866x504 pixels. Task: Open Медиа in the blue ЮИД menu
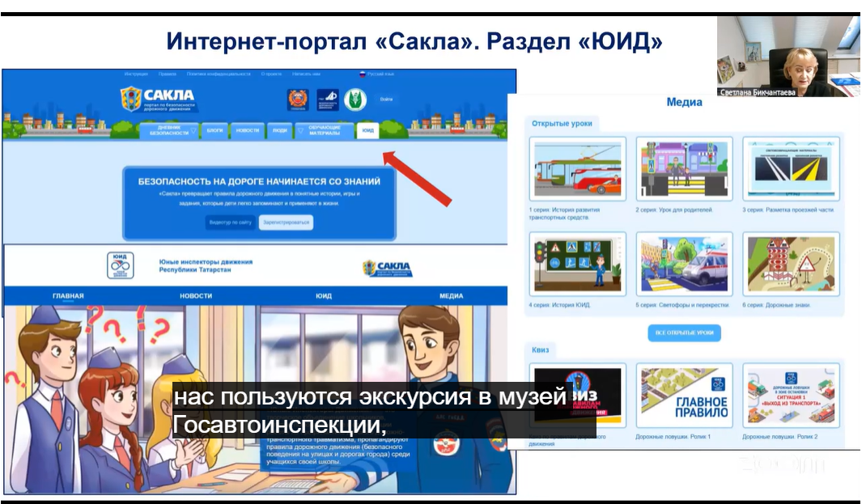[451, 296]
